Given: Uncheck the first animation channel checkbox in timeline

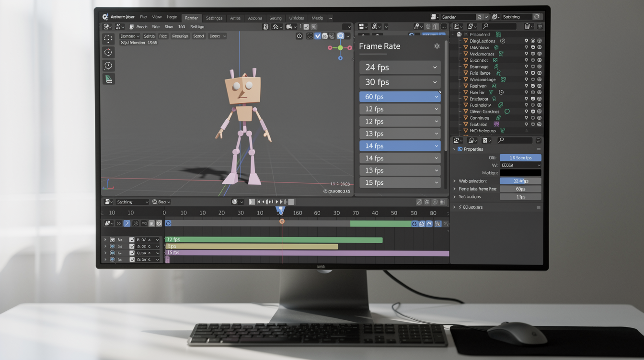Looking at the screenshot, I should tap(132, 239).
